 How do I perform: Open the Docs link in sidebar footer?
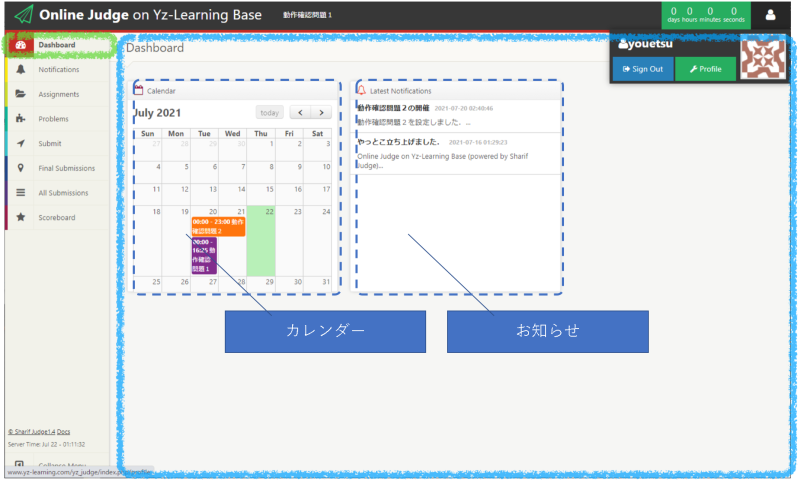(63, 432)
